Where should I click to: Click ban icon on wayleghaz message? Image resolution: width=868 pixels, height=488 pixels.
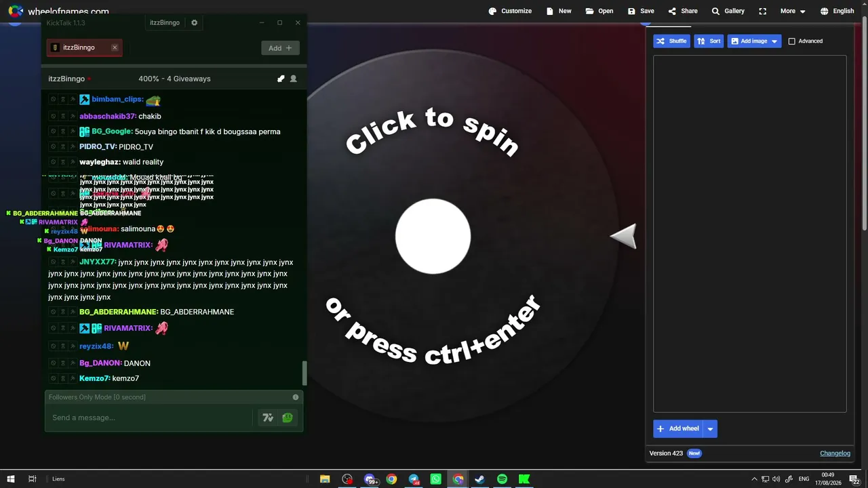coord(54,162)
